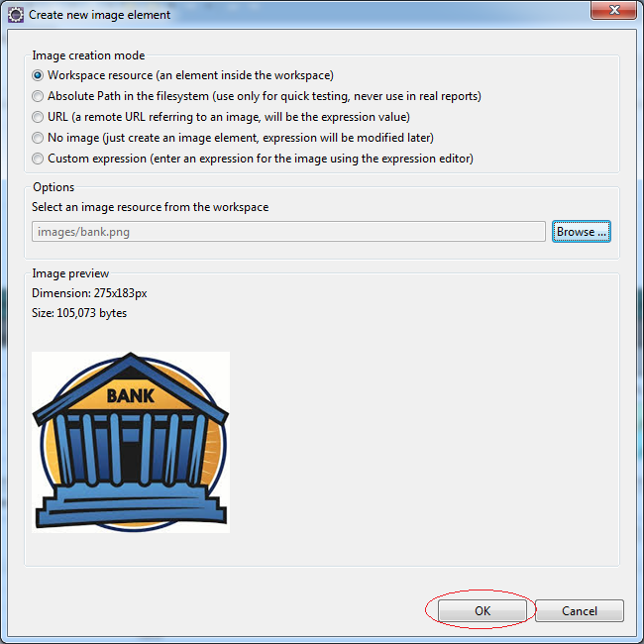Screen dimensions: 644x644
Task: Confirm with the OK button
Action: (483, 610)
